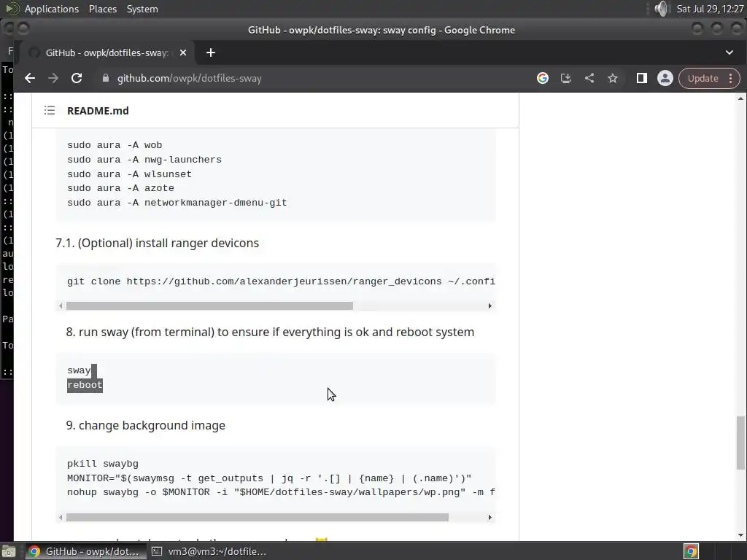Viewport: 747px width, 560px height.
Task: Open the Chrome three-dot menu
Action: [731, 79]
